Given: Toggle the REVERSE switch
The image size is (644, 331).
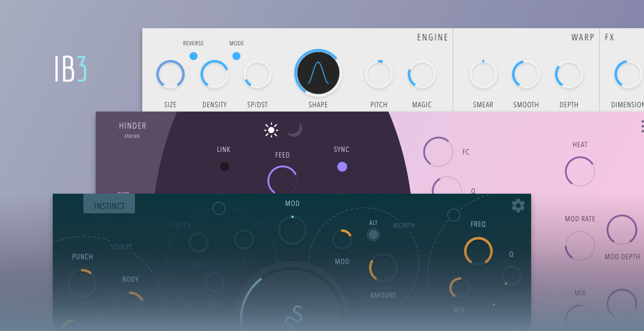Looking at the screenshot, I should pos(194,56).
